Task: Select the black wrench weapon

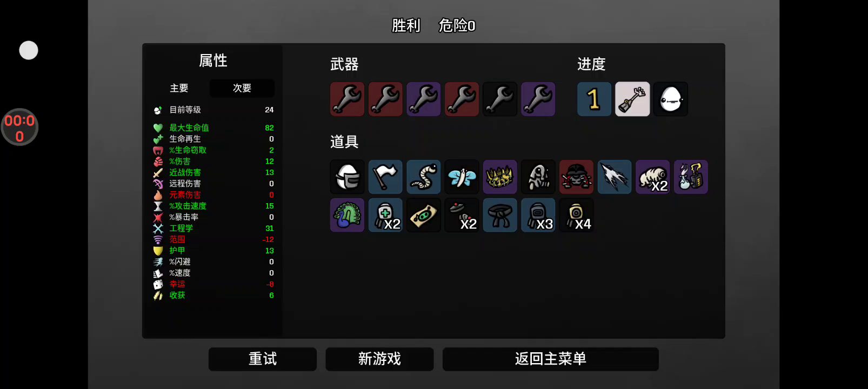Action: [x=500, y=99]
